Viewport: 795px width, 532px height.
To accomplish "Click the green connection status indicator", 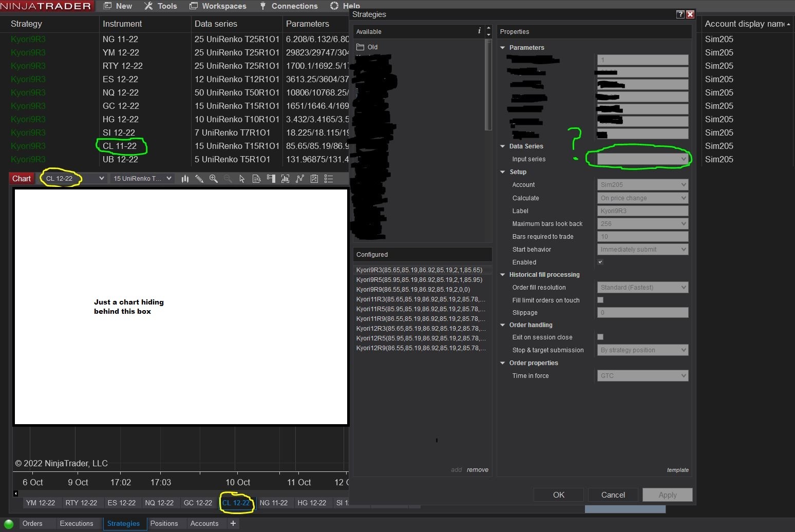I will tap(9, 524).
